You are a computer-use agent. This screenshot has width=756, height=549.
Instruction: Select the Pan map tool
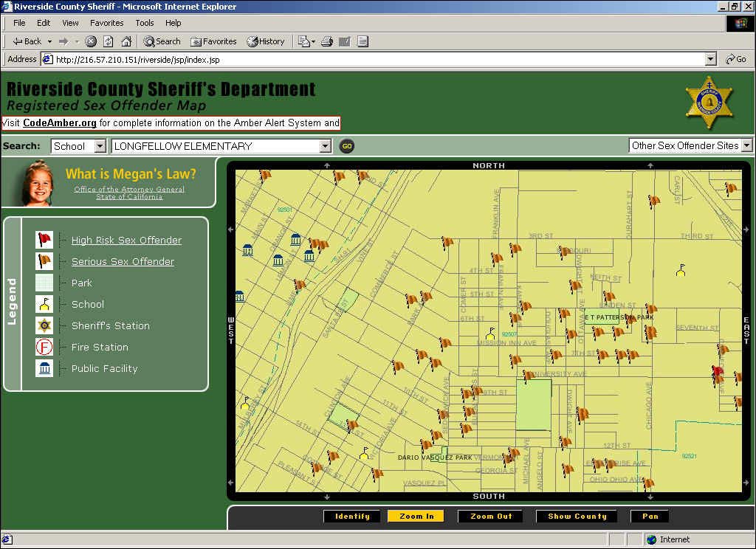(650, 517)
